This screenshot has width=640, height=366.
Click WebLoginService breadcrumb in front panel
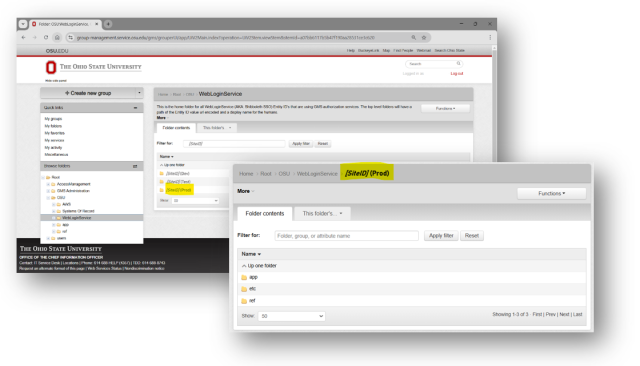[x=317, y=174]
